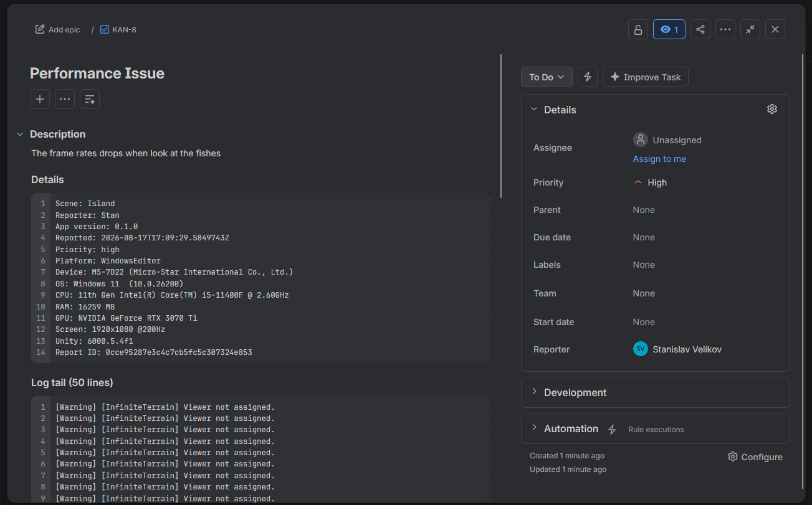Close the issue dialog
Image resolution: width=812 pixels, height=505 pixels.
tap(775, 29)
